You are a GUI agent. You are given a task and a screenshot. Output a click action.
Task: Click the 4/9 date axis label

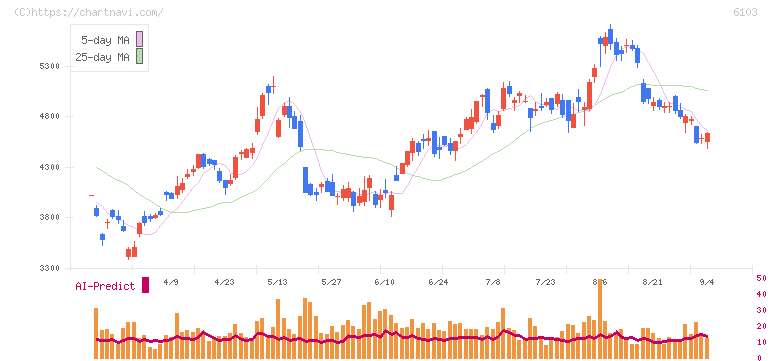170,282
